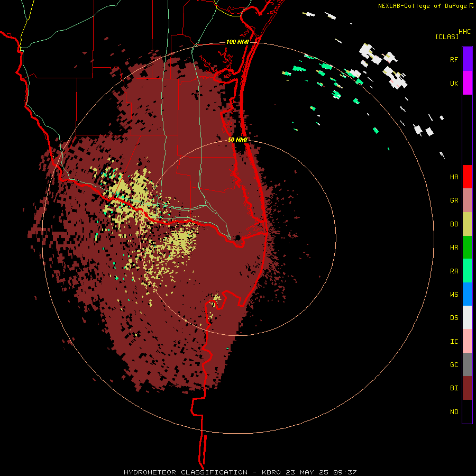
Task: Click the HA red legend swatch
Action: click(467, 177)
